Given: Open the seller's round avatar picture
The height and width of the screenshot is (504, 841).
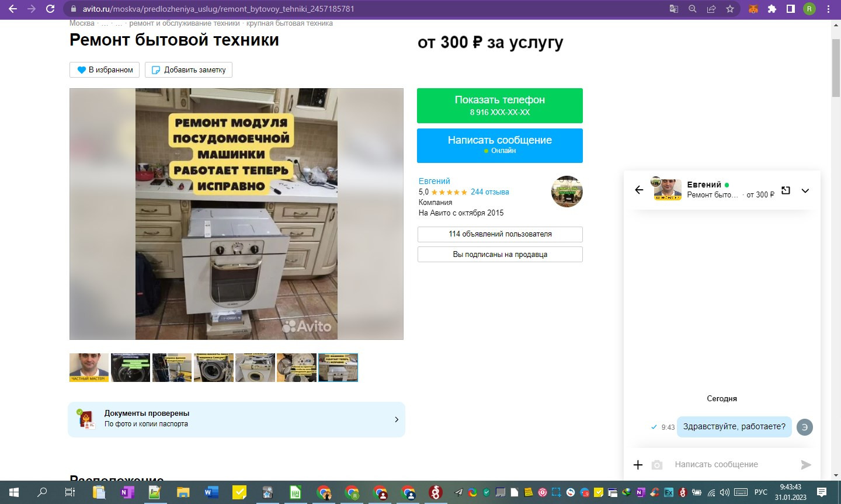Looking at the screenshot, I should (x=567, y=191).
